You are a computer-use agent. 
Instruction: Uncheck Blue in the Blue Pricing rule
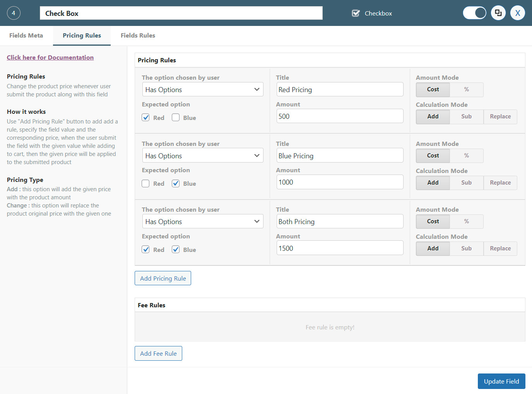pyautogui.click(x=176, y=183)
